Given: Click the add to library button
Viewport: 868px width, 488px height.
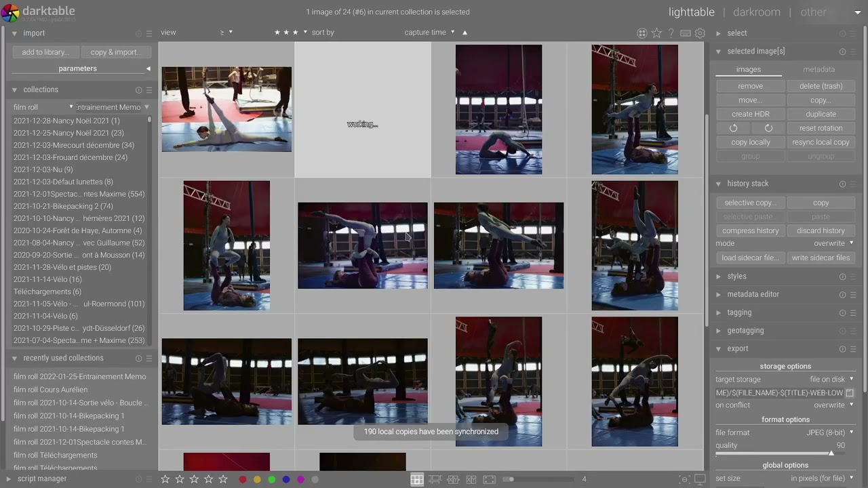Looking at the screenshot, I should click(45, 52).
